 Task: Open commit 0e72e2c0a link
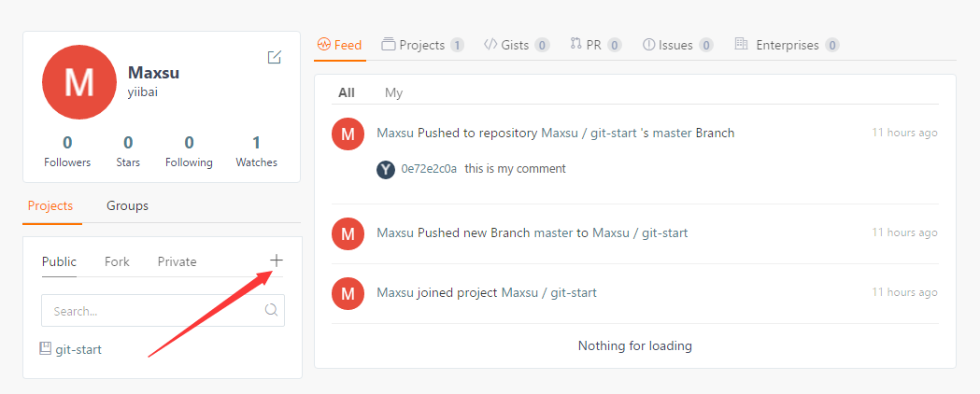[x=429, y=169]
